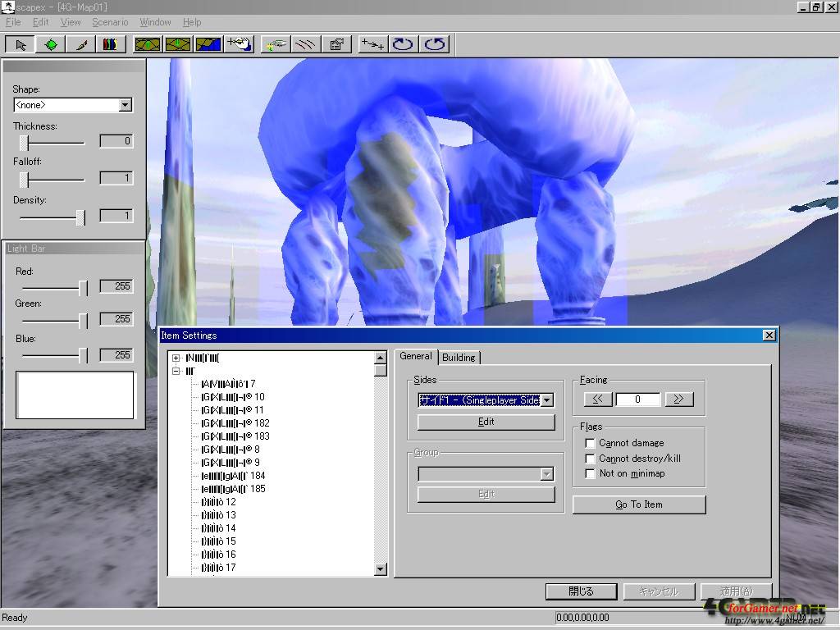Toggle the Not on minimap checkbox
This screenshot has height=630, width=840.
(x=590, y=473)
